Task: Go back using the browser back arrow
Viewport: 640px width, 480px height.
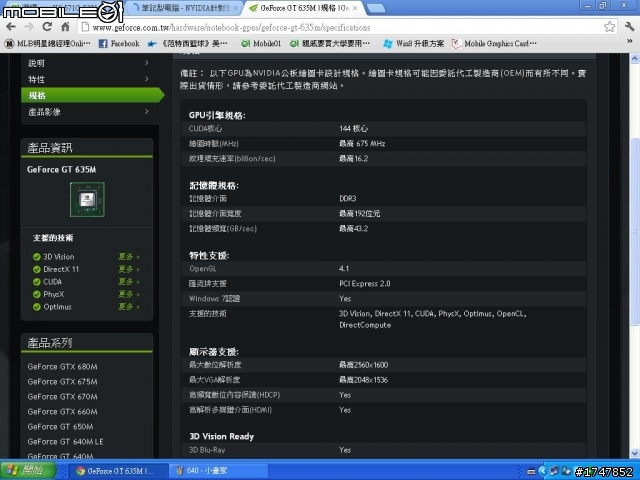Action: click(x=11, y=27)
